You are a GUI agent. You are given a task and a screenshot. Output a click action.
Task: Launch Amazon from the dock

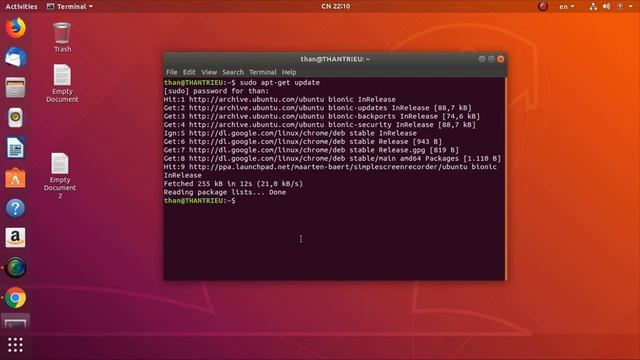point(16,238)
